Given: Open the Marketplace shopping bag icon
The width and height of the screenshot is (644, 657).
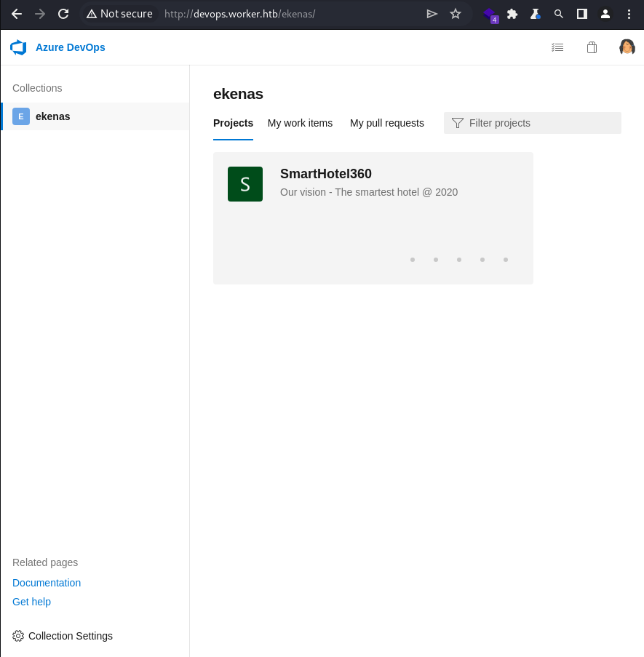Looking at the screenshot, I should [592, 47].
